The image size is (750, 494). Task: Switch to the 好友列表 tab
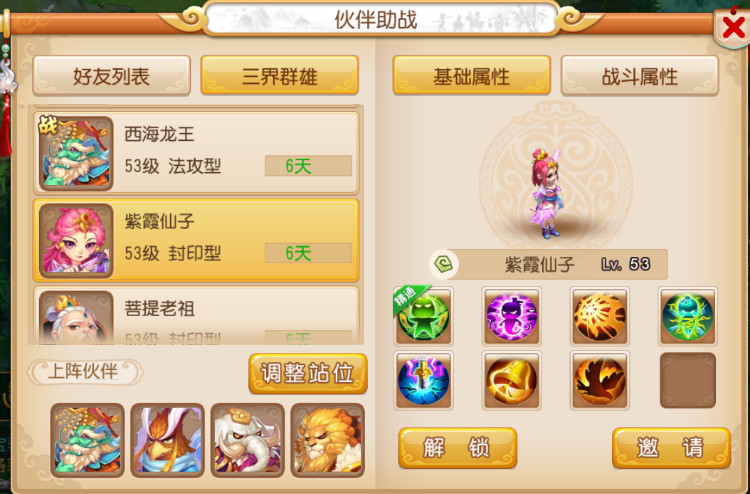[x=111, y=76]
